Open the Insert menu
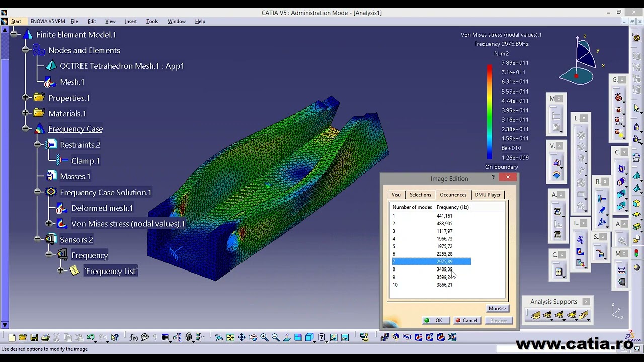This screenshot has height=362, width=644. [x=131, y=21]
